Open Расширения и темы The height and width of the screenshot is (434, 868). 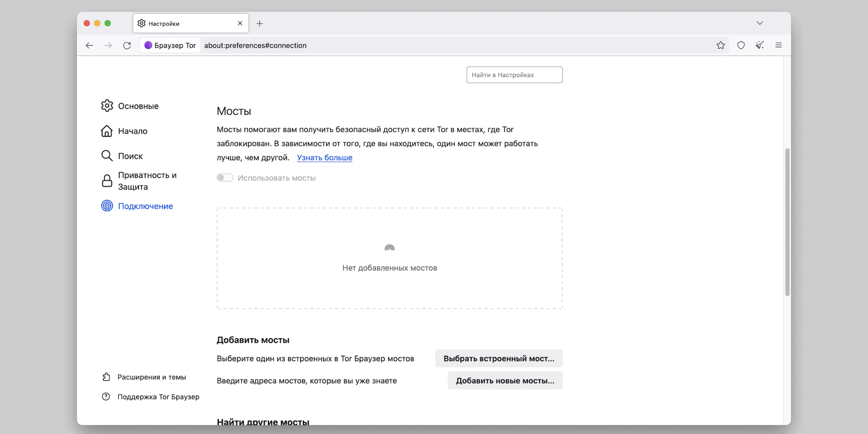pos(144,377)
